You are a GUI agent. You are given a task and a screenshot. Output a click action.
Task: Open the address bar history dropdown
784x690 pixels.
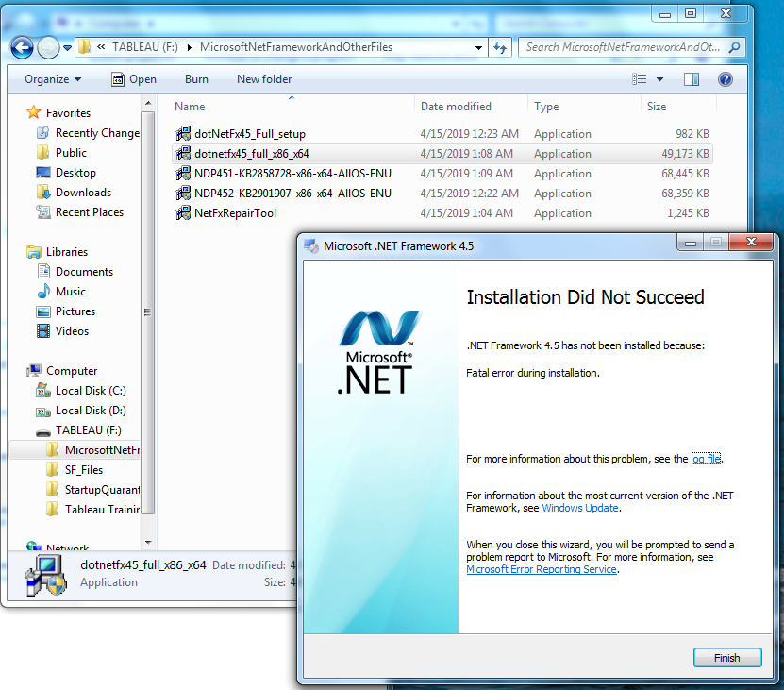(x=478, y=47)
